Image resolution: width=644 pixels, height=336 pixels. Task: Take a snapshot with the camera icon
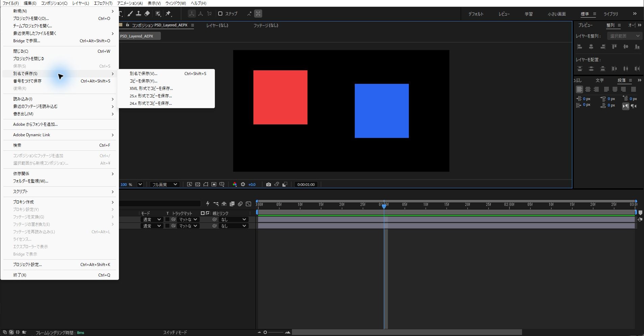[268, 184]
